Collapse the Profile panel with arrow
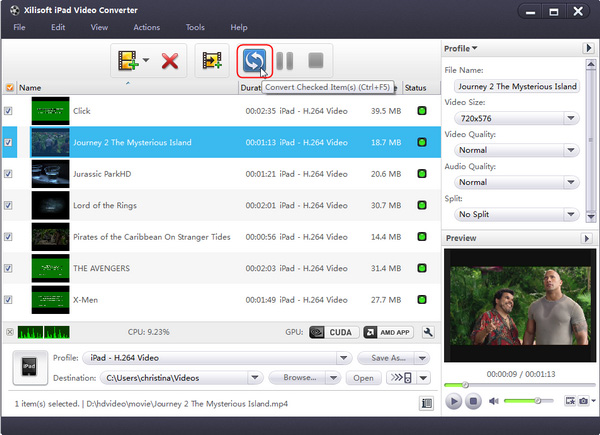 click(588, 48)
